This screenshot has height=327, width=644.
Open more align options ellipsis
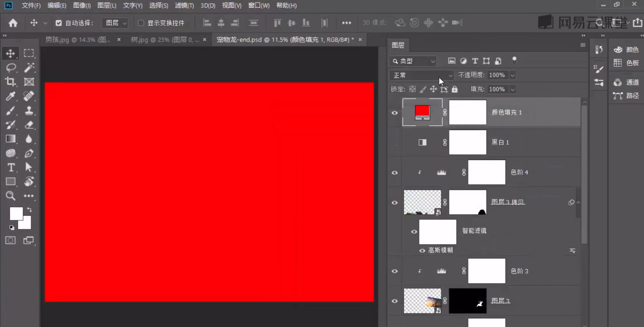(x=347, y=23)
